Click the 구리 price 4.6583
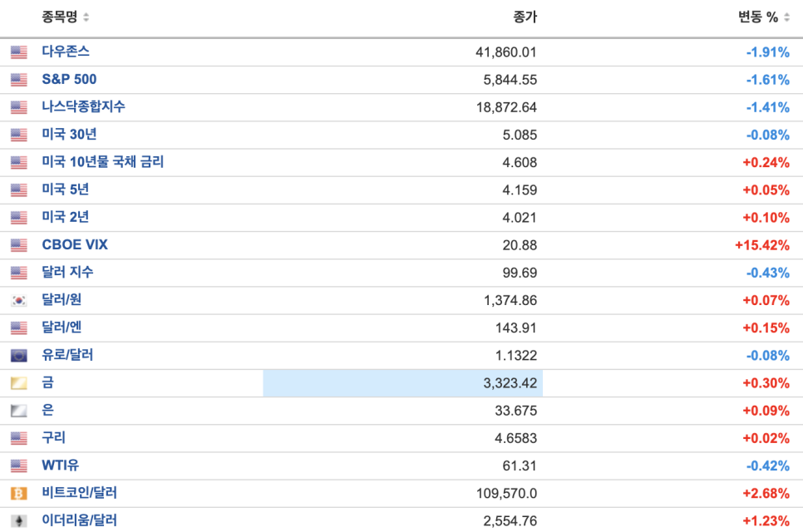The height and width of the screenshot is (532, 803). tap(515, 438)
